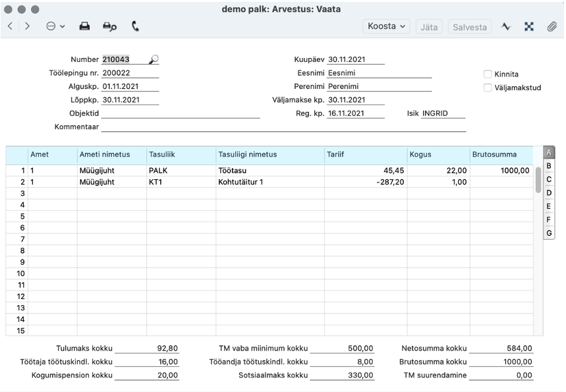This screenshot has height=392, width=566.
Task: Open print preview with printer-magnifier icon
Action: pyautogui.click(x=110, y=26)
